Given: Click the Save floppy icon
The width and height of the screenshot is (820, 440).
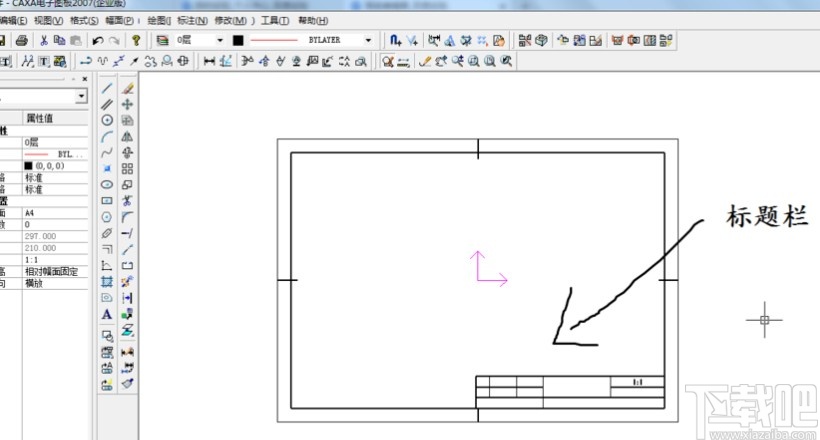Looking at the screenshot, I should (x=2, y=40).
